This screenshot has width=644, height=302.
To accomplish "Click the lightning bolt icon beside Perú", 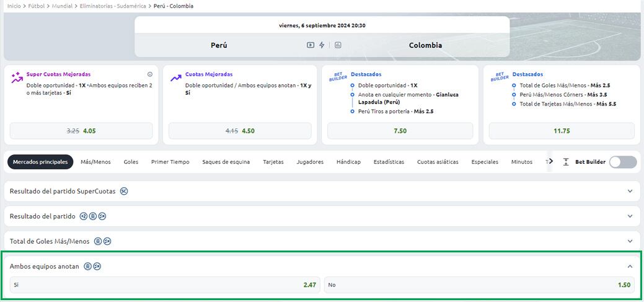I will [x=322, y=45].
